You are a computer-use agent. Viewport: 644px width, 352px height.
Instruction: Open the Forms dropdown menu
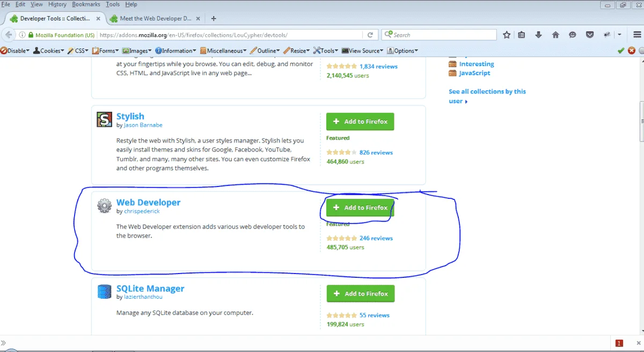coord(106,51)
